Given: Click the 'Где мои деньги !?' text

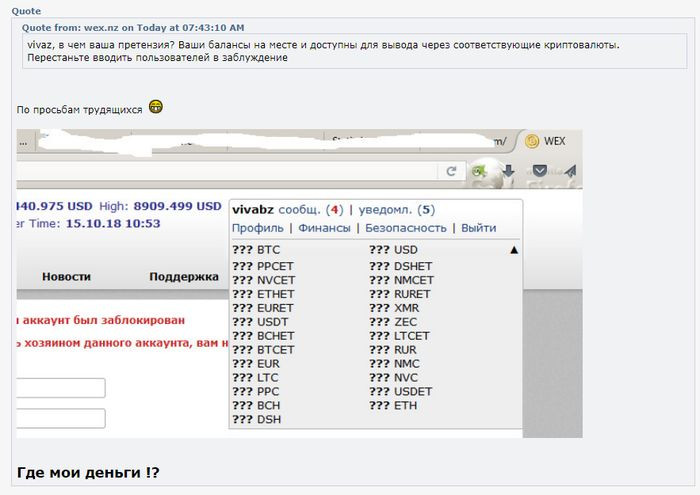Looking at the screenshot, I should point(88,473).
